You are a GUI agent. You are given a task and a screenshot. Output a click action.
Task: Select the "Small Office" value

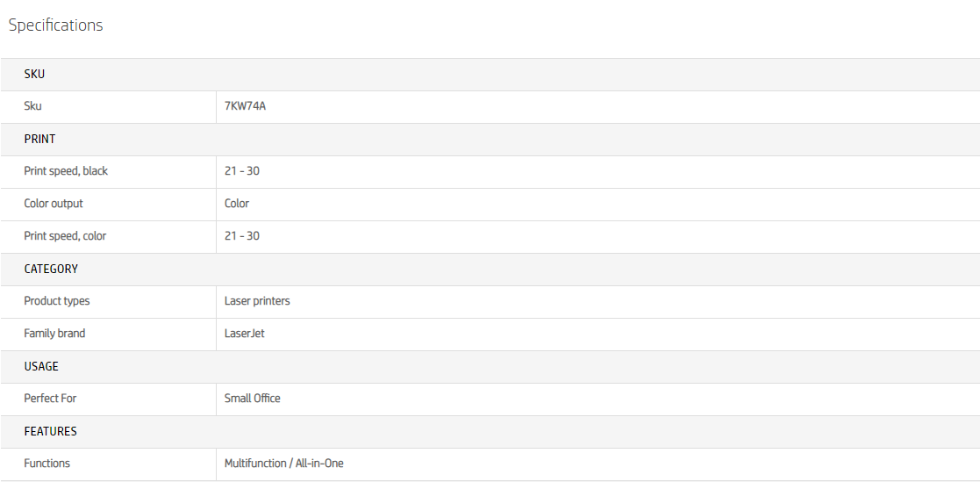pos(253,399)
